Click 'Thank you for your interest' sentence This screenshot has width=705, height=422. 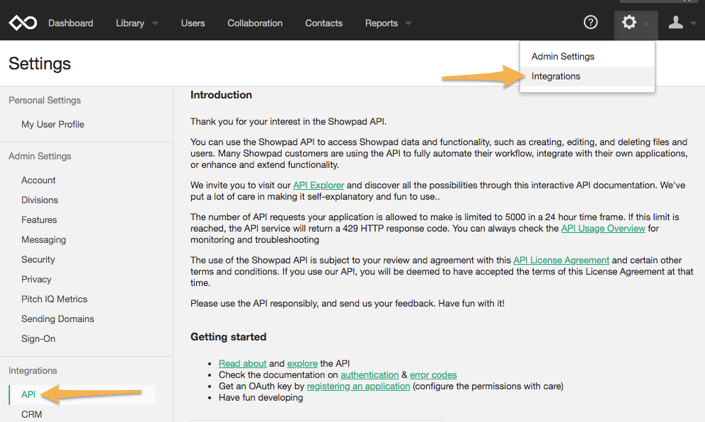pos(288,122)
